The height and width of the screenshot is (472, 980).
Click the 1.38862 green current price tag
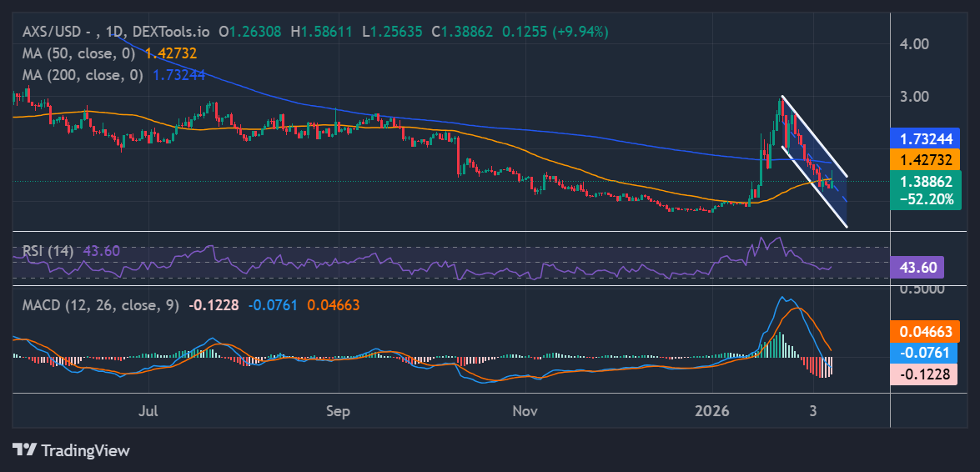(926, 182)
